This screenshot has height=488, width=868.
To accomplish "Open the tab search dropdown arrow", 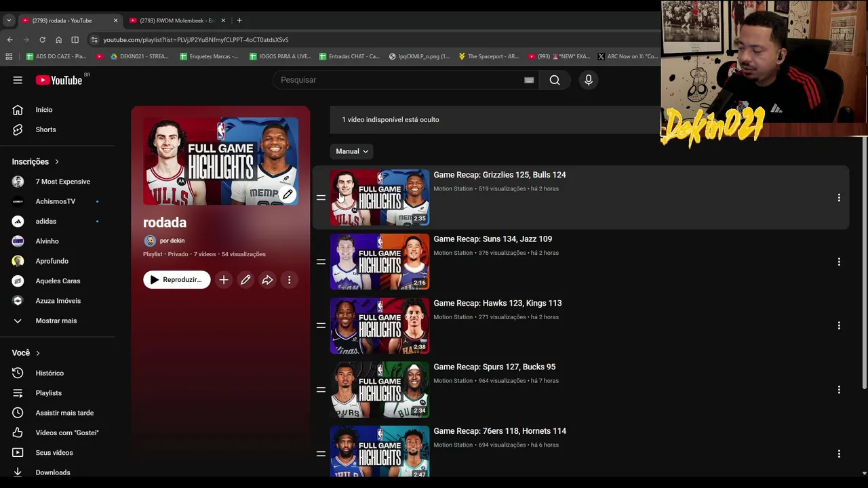I will [x=9, y=20].
